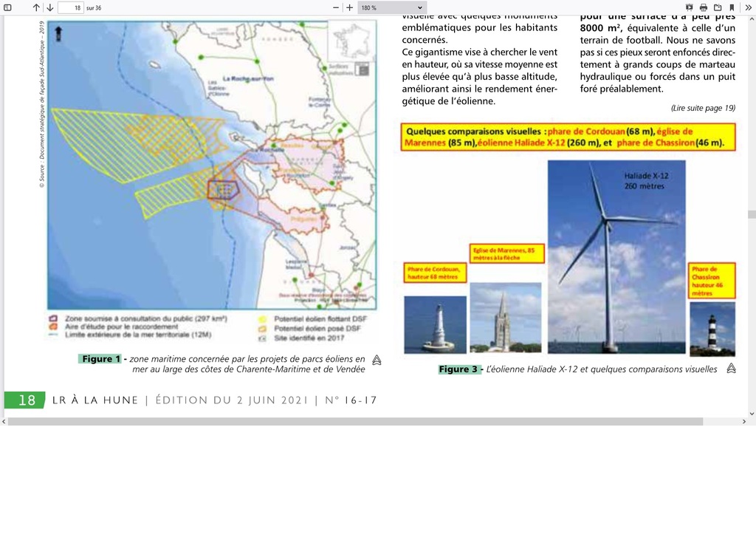Click the horizontal scrollbar thumb
The height and width of the screenshot is (540, 756).
point(355,422)
